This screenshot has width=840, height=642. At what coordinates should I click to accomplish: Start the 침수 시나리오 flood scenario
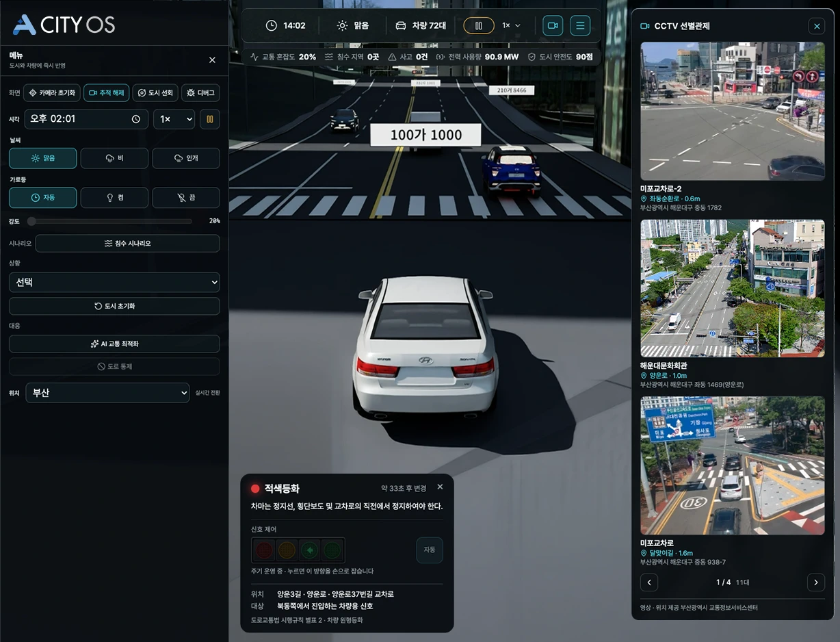pyautogui.click(x=127, y=244)
